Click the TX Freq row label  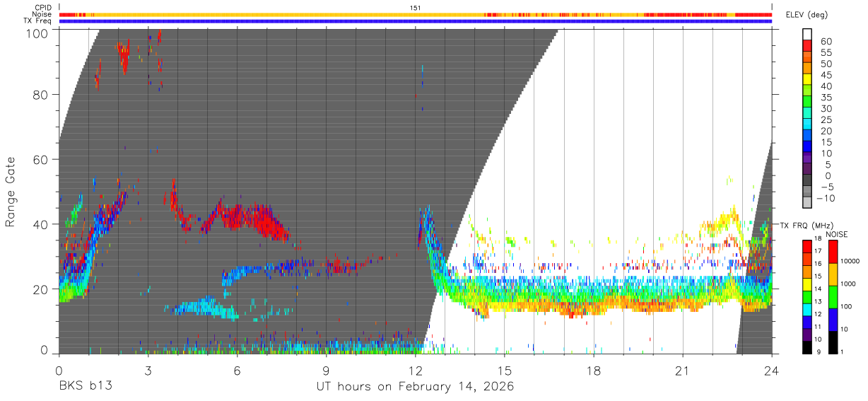[x=37, y=21]
